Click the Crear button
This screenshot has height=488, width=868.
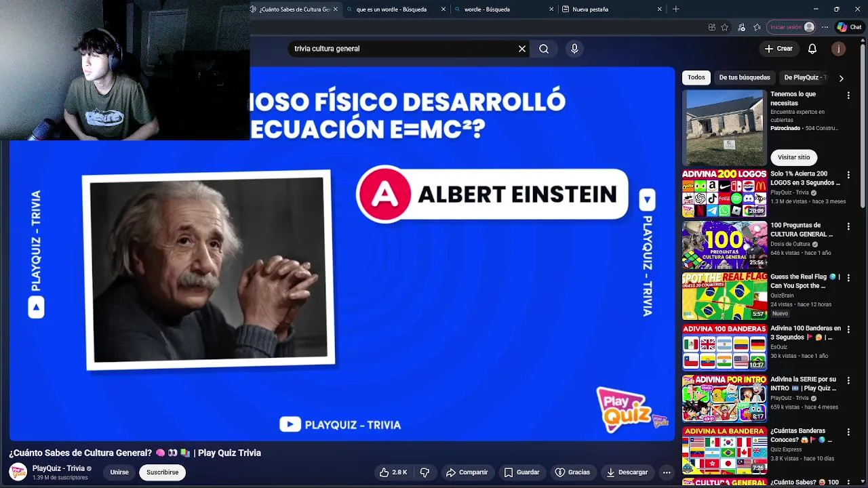tap(778, 49)
